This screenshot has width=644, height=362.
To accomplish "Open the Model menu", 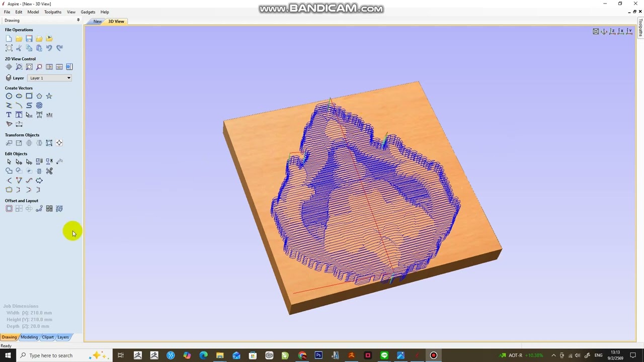I will pos(33,12).
